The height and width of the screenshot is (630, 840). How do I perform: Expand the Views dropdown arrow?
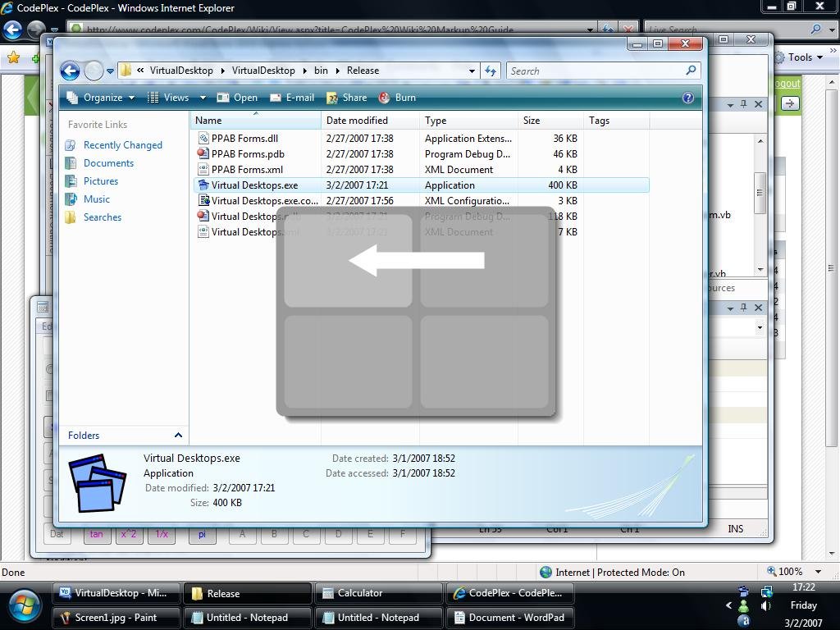click(203, 98)
